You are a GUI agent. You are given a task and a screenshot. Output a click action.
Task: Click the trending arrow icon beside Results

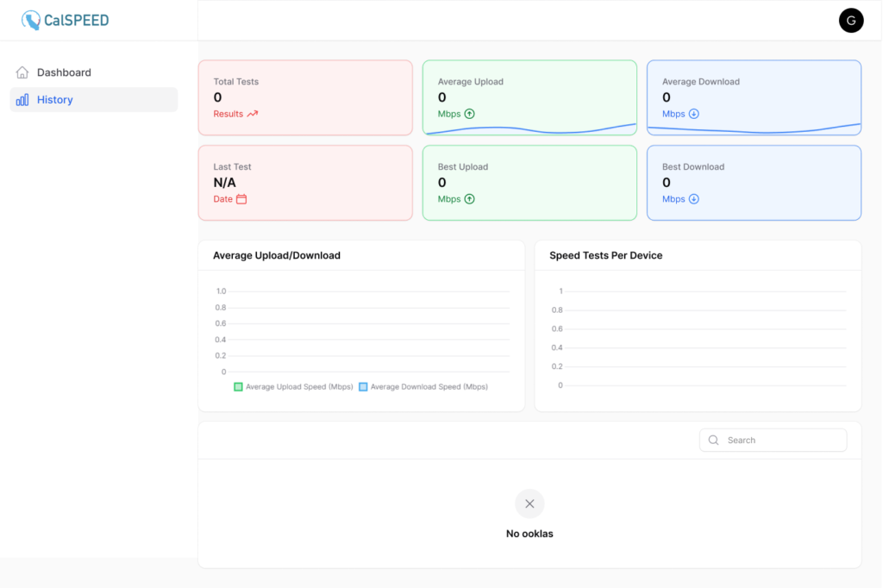pyautogui.click(x=253, y=114)
